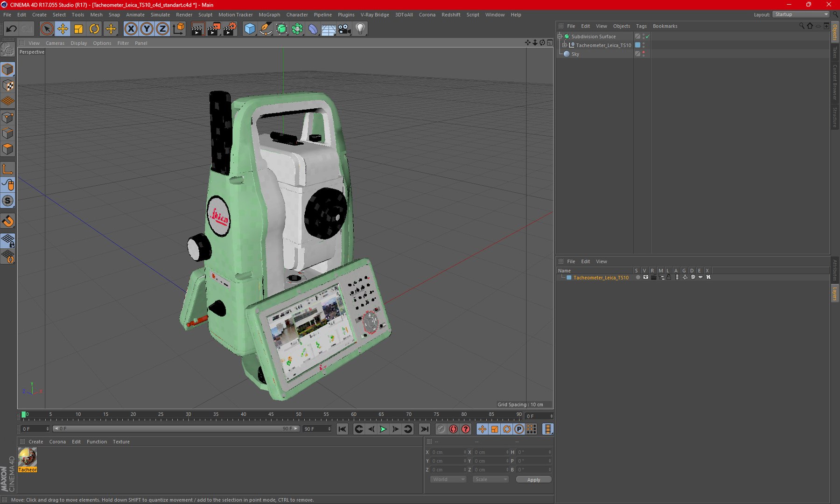
Task: Add a Light object from the toolbar
Action: coord(360,29)
